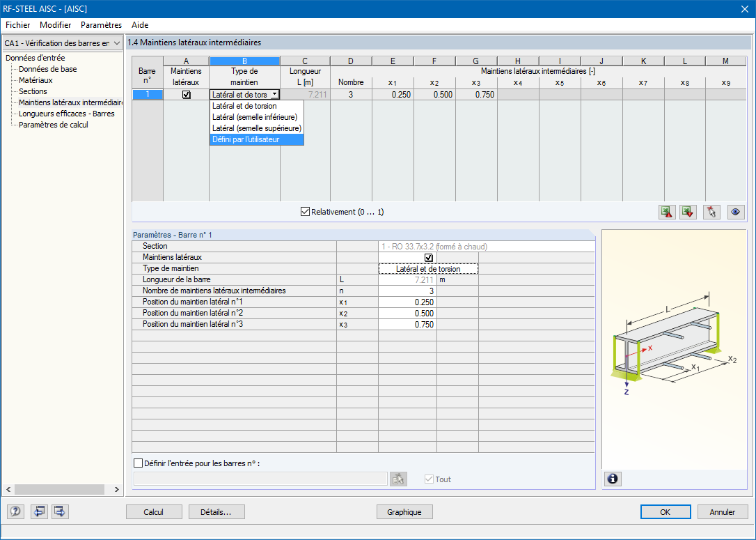Viewport: 756px width, 540px height.
Task: Click the Graphique button
Action: [x=404, y=512]
